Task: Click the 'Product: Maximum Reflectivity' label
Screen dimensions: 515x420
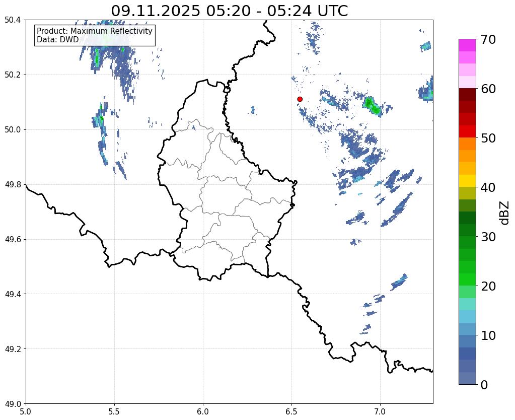Action: 95,31
